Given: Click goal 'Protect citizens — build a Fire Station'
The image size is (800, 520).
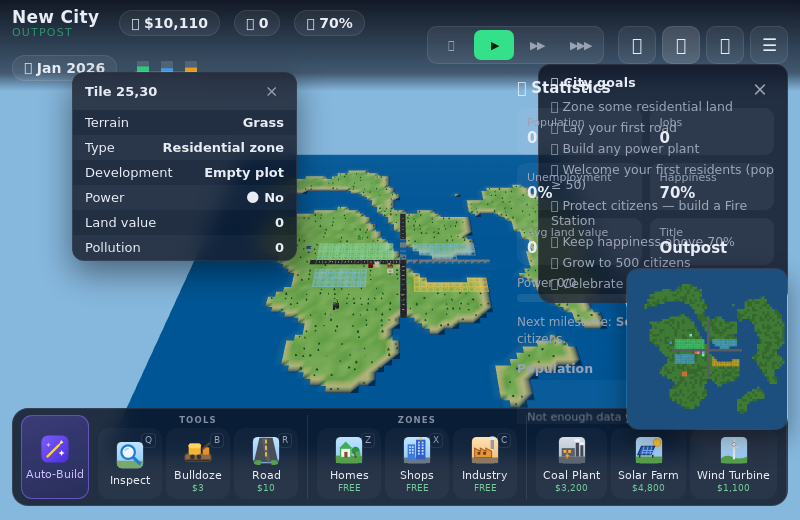Looking at the screenshot, I should point(649,213).
